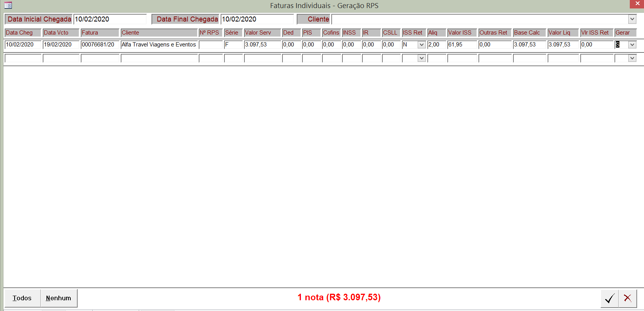This screenshot has height=311, width=644.
Task: Expand ISS Ret dropdown in first row
Action: click(x=422, y=45)
